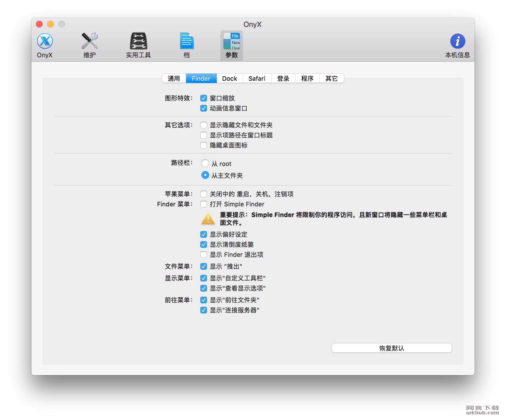
Task: Enable 打开 Simple Finder checkbox
Action: tap(204, 204)
